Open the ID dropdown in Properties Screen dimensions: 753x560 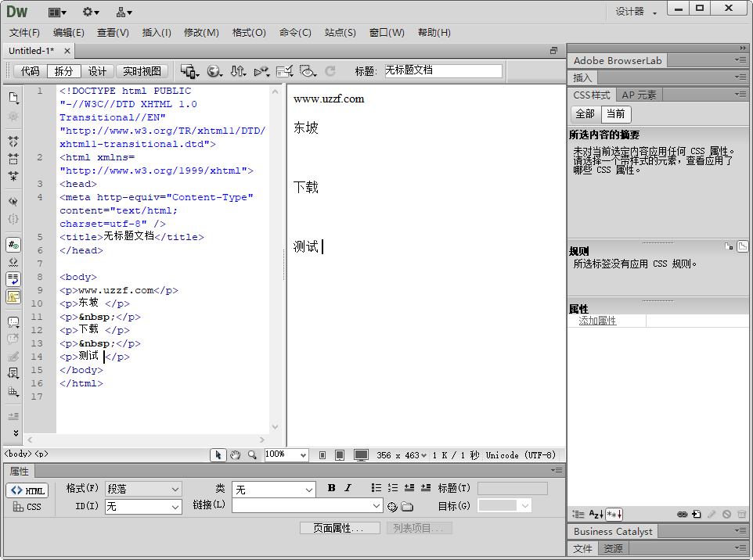tap(143, 507)
